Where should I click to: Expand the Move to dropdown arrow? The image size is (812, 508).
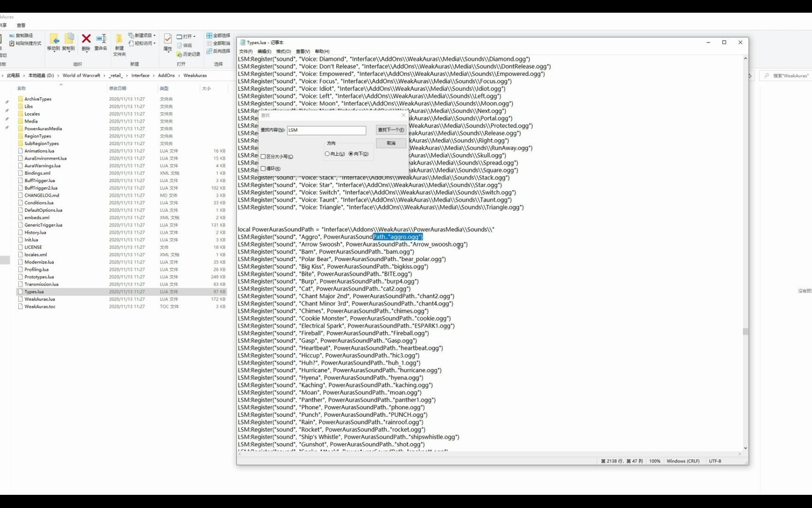click(54, 51)
